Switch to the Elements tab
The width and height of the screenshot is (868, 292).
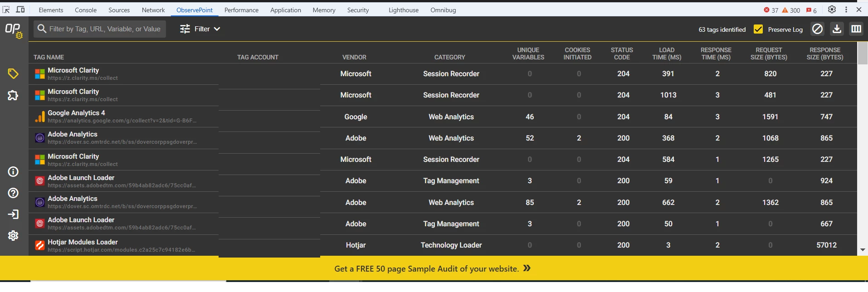coord(51,10)
